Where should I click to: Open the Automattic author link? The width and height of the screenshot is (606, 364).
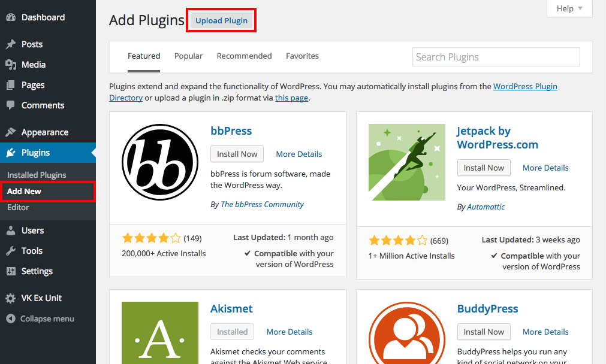pos(486,207)
